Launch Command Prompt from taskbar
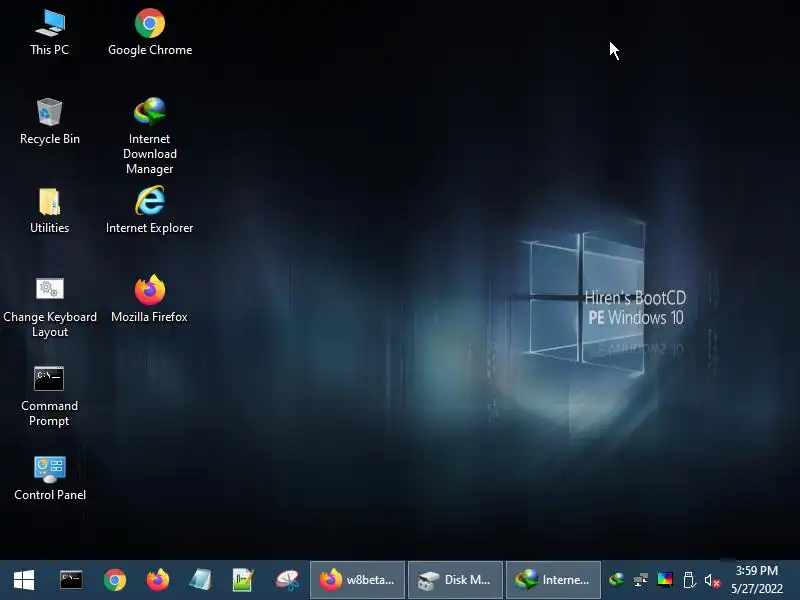800x600 pixels. tap(71, 580)
